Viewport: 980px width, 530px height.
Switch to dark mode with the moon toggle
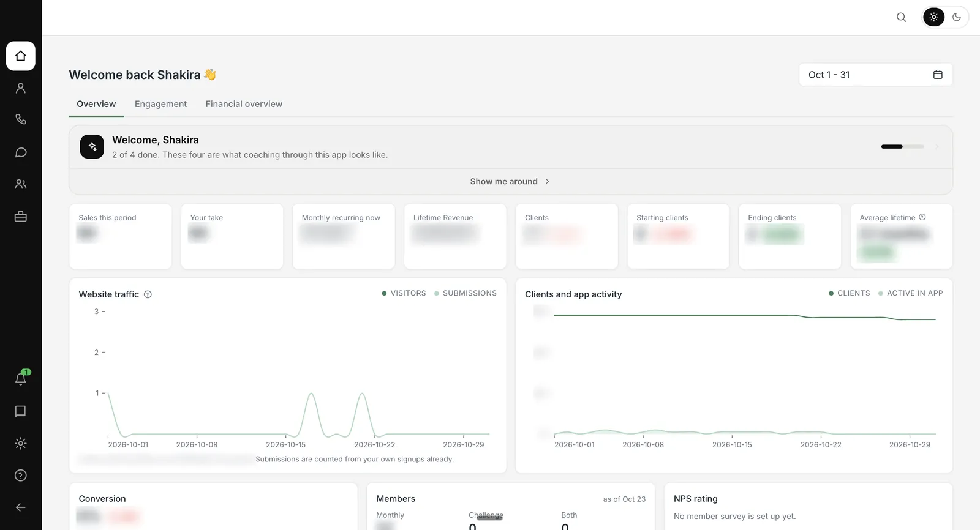coord(957,17)
